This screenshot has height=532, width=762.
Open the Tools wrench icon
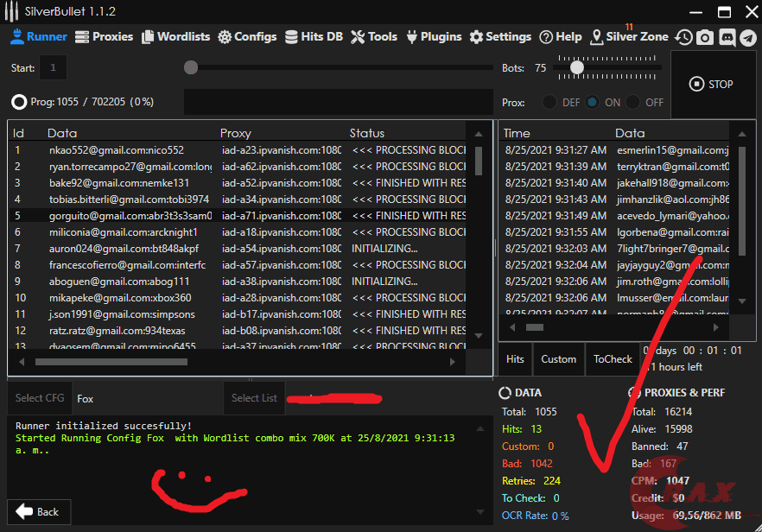click(x=358, y=37)
